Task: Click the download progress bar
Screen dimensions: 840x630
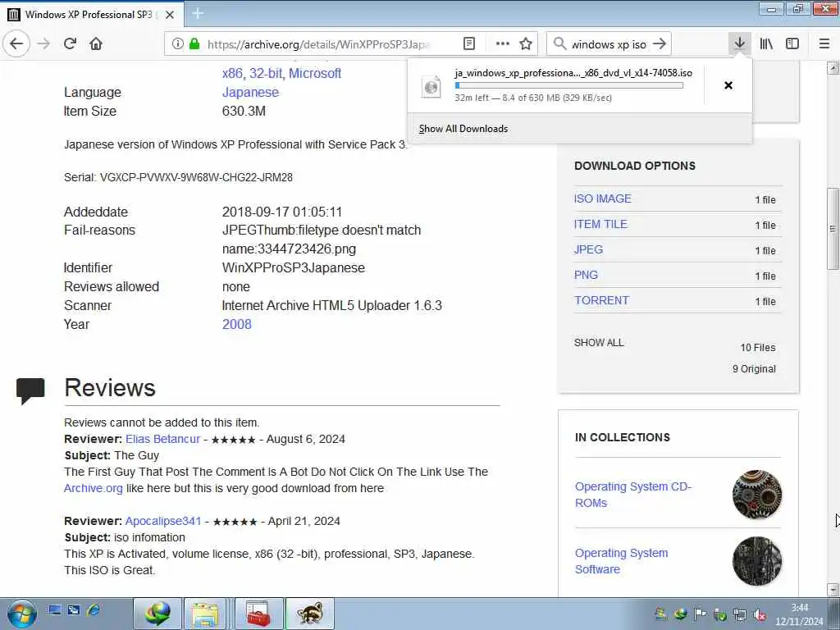Action: coord(569,85)
